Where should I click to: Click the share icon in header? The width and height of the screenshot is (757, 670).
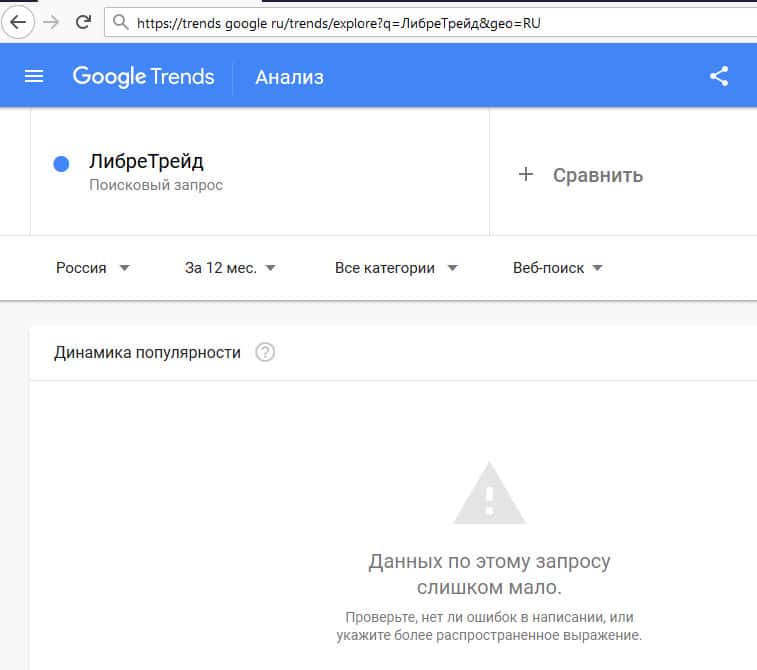coord(718,77)
